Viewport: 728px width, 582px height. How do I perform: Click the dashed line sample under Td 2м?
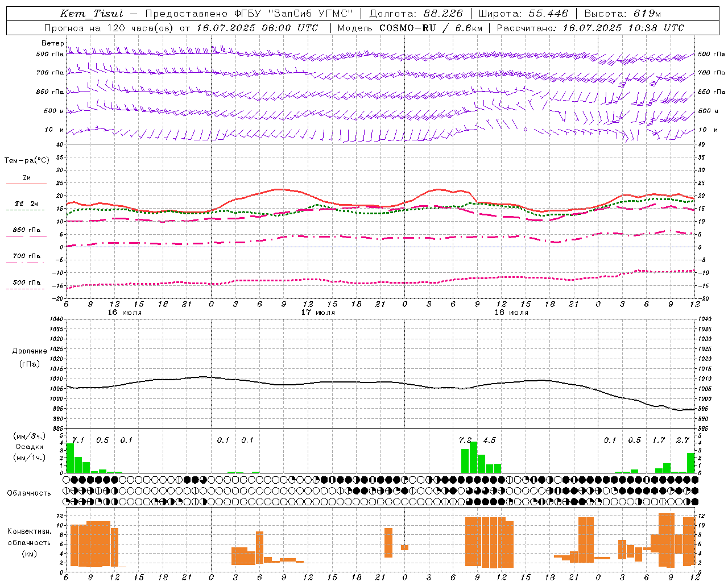point(26,210)
